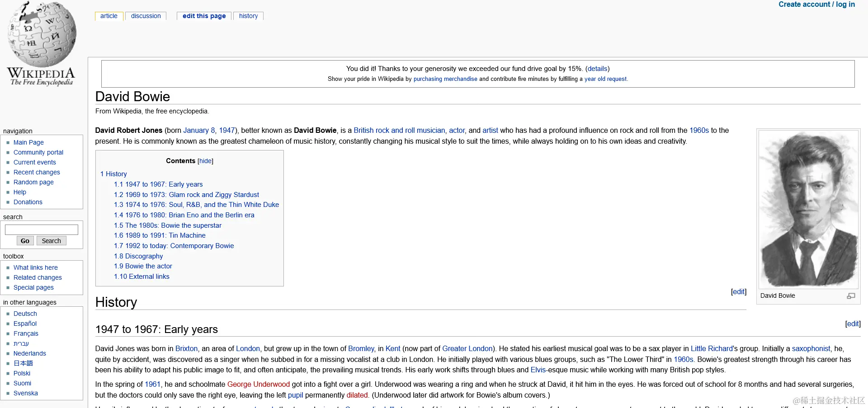This screenshot has width=868, height=408.
Task: Open Special pages
Action: 33,287
